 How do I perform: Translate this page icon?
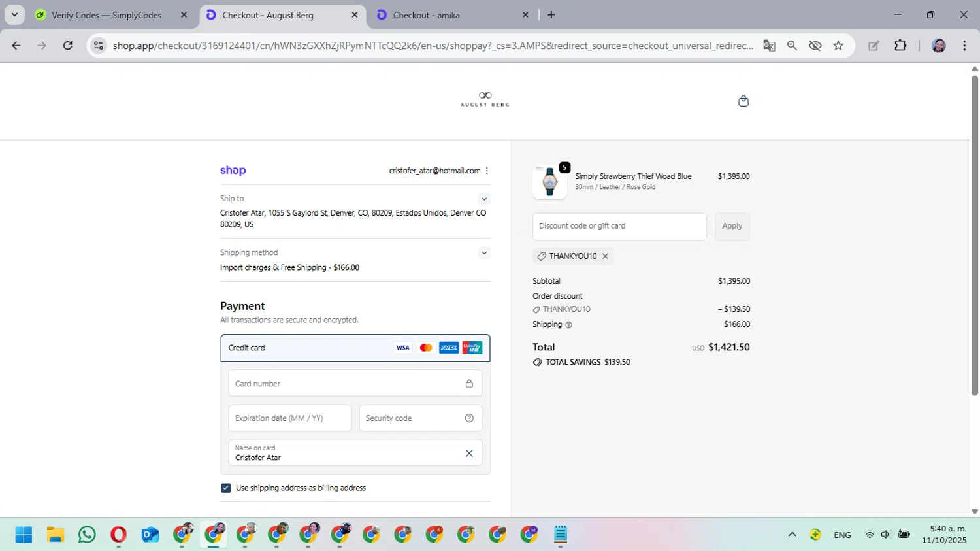(x=769, y=46)
